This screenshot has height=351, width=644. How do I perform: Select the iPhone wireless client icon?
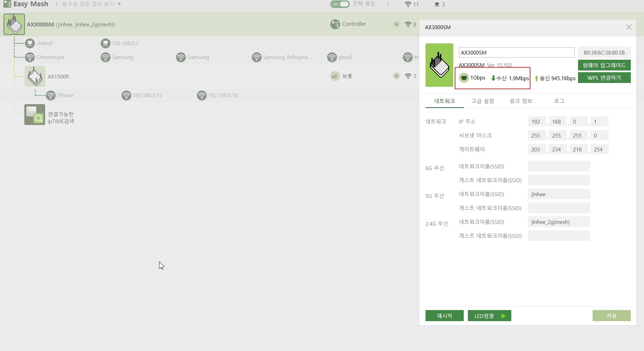point(51,95)
